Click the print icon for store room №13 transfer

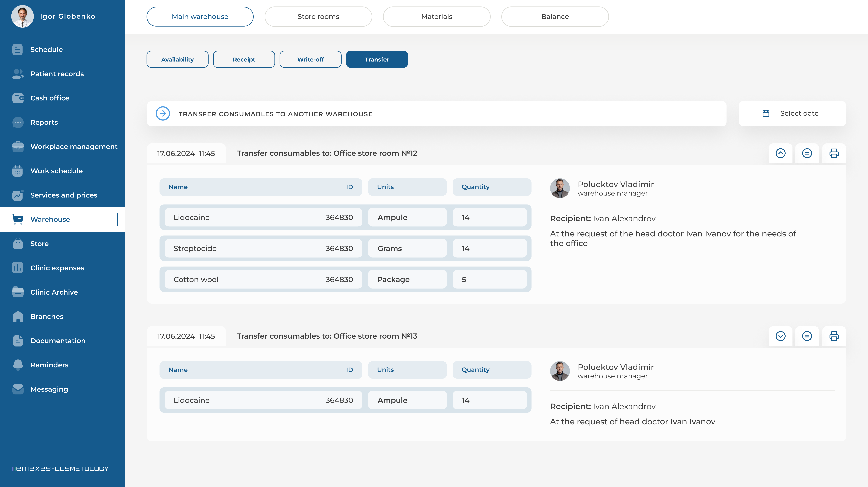834,336
